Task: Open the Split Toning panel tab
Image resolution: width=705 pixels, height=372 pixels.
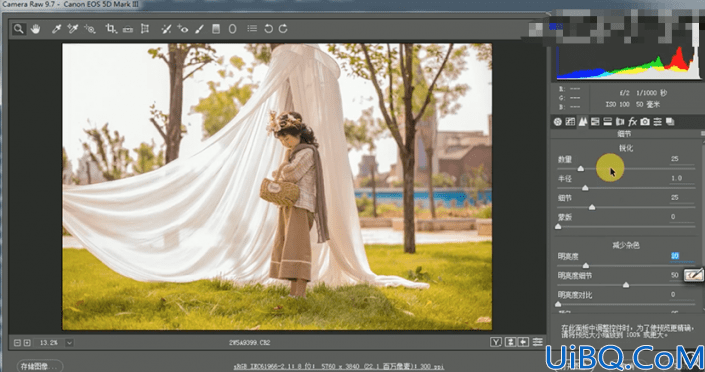Action: (607, 121)
